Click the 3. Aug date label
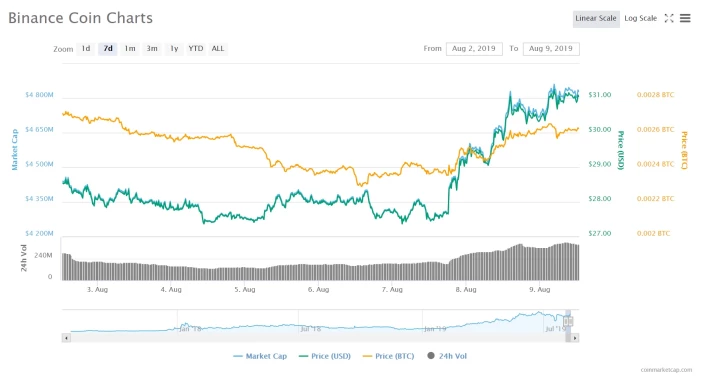The width and height of the screenshot is (710, 377). (x=97, y=289)
